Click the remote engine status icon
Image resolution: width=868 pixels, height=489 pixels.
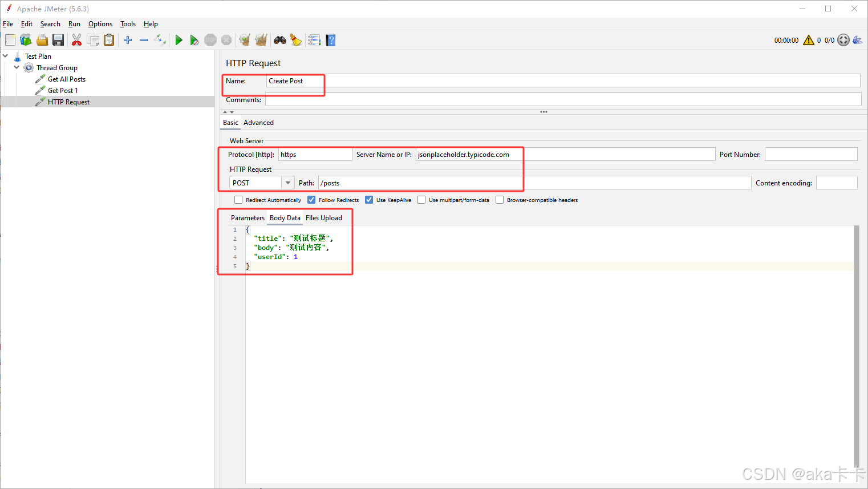[843, 40]
